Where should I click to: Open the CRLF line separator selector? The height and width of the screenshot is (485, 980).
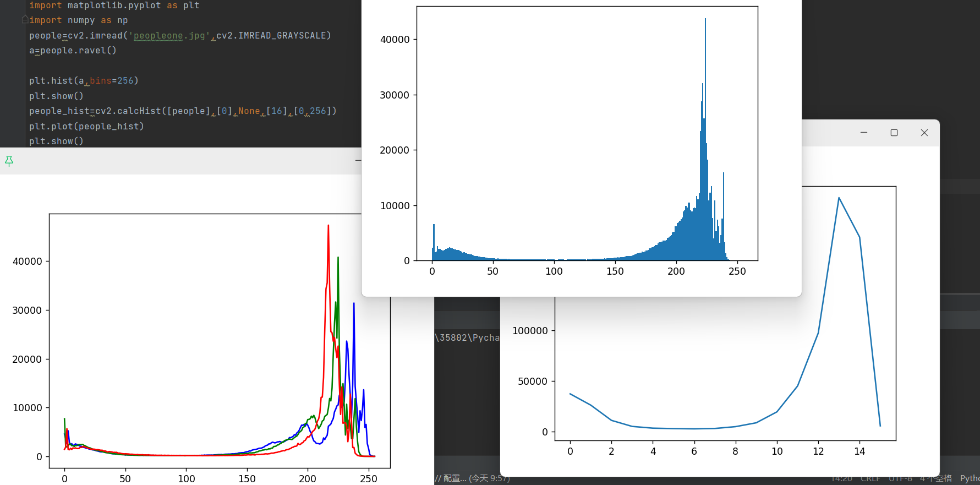(870, 478)
